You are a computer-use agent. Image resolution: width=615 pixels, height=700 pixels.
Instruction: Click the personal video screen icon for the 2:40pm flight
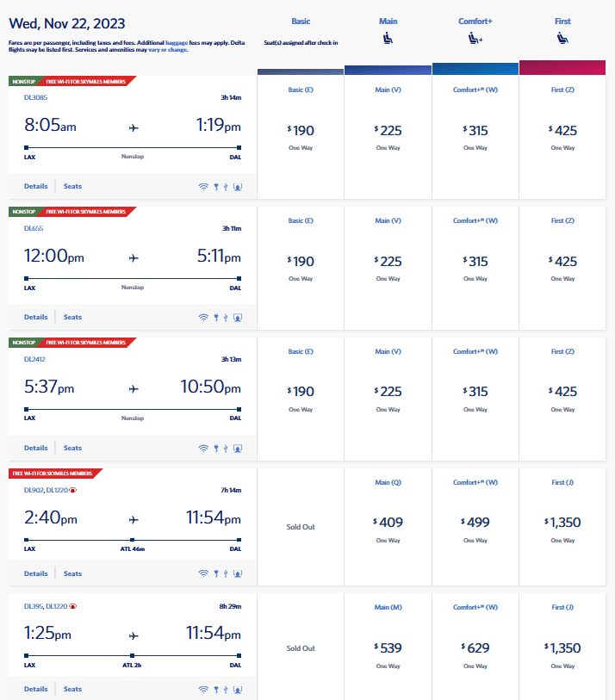click(x=237, y=573)
